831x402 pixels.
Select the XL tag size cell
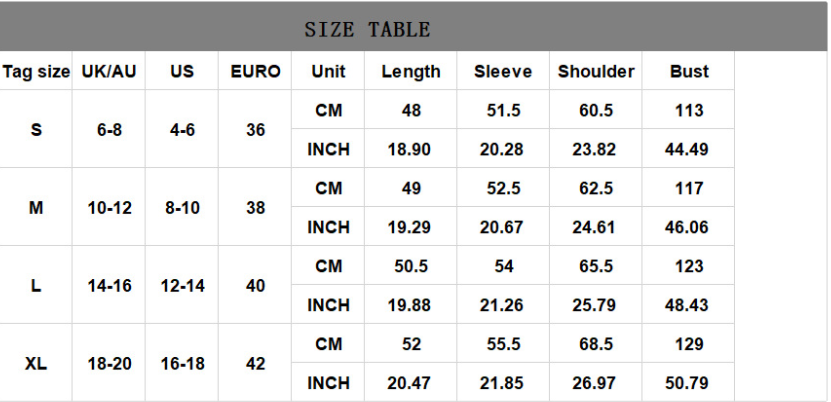coord(36,364)
